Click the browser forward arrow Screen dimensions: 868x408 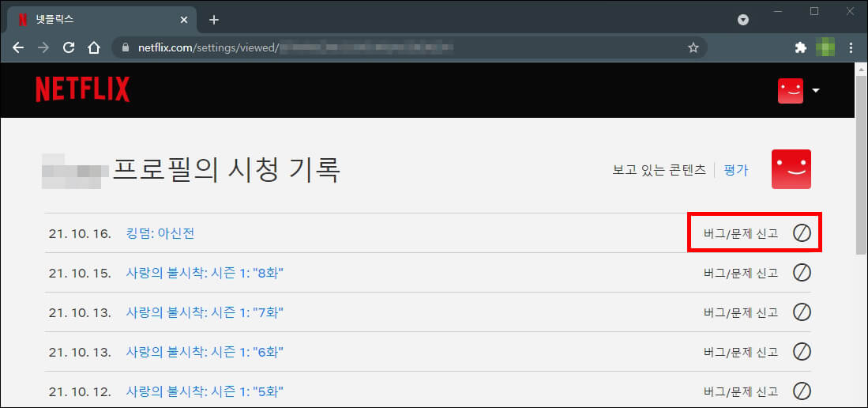tap(43, 47)
